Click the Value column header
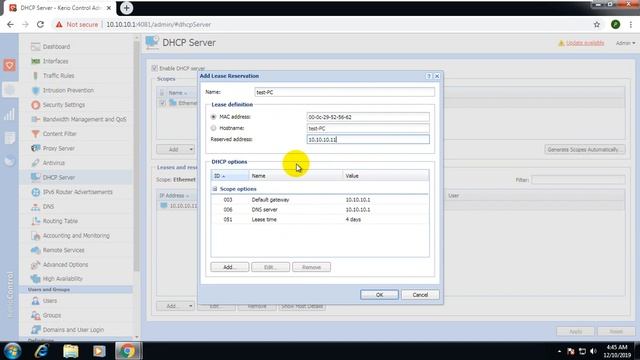640x360 pixels. (x=386, y=176)
